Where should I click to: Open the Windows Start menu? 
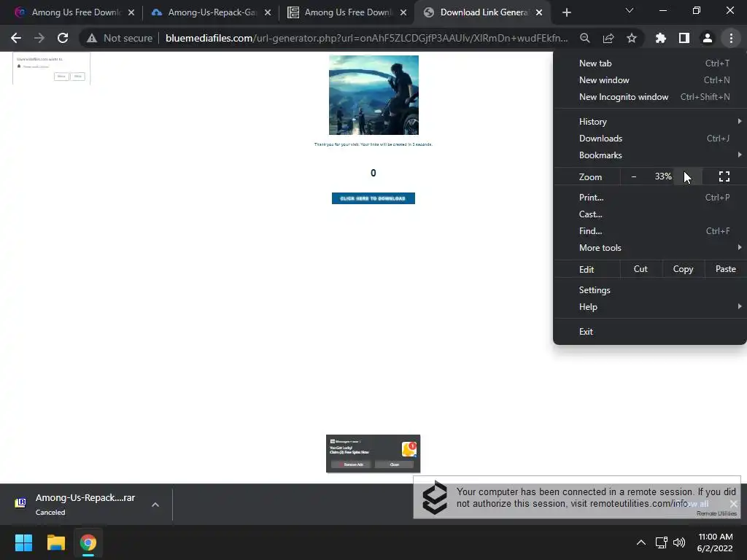tap(23, 542)
